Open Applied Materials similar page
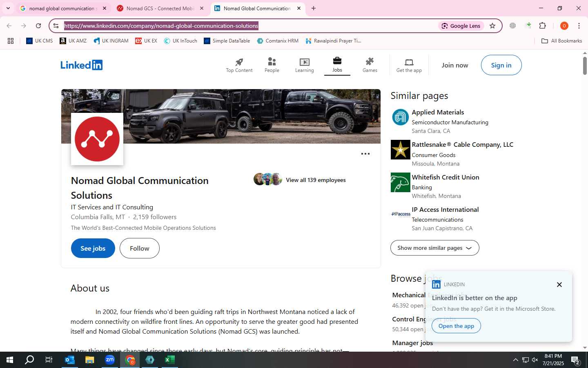Image resolution: width=588 pixels, height=368 pixels. [x=438, y=112]
